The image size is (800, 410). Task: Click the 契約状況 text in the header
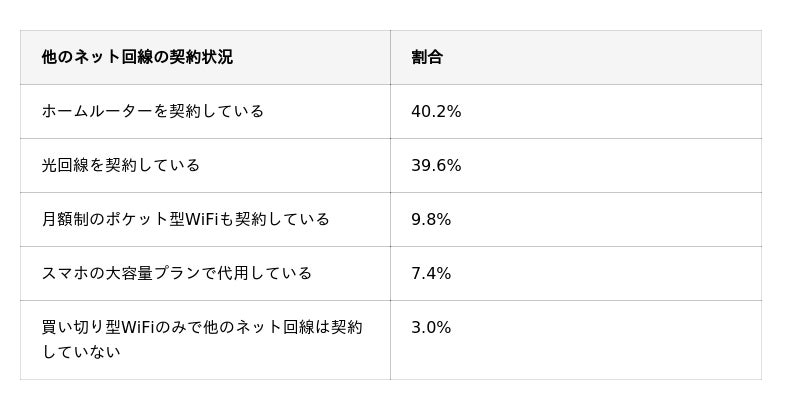pyautogui.click(x=201, y=57)
